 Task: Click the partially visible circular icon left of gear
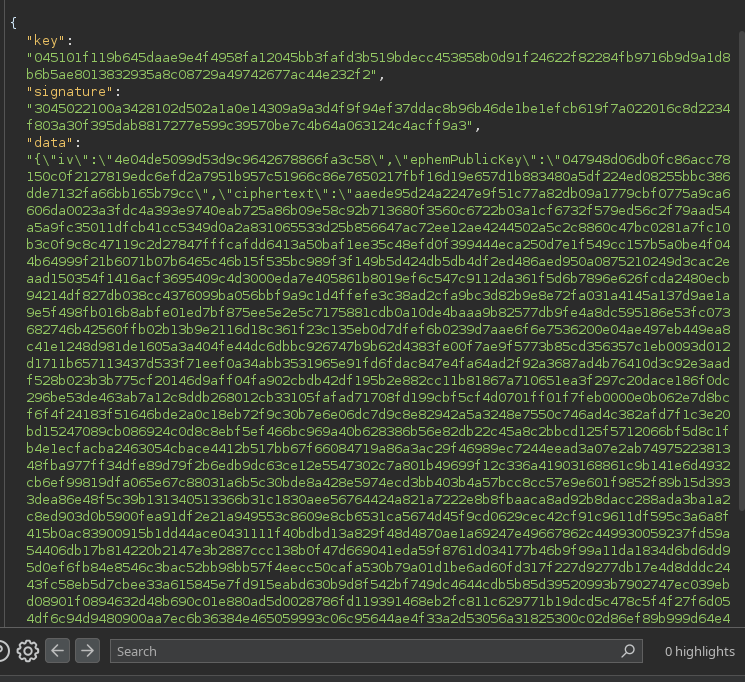[4, 651]
